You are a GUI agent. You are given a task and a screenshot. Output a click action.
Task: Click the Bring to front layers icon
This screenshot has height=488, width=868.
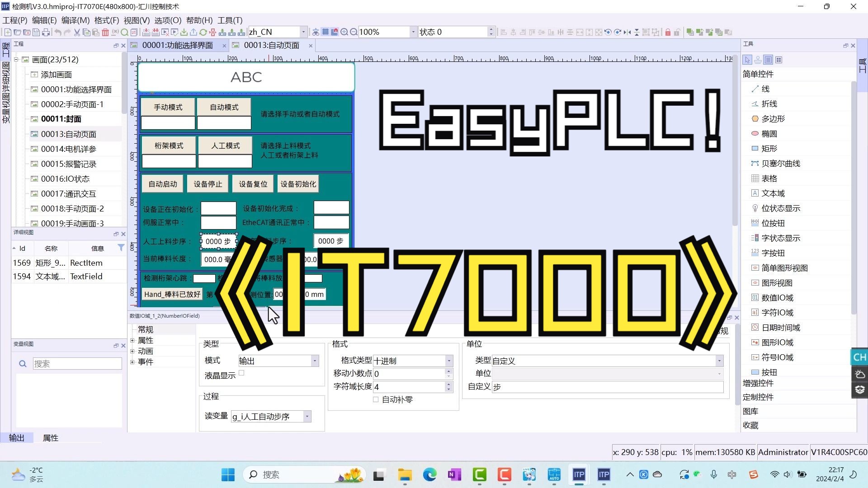point(690,32)
